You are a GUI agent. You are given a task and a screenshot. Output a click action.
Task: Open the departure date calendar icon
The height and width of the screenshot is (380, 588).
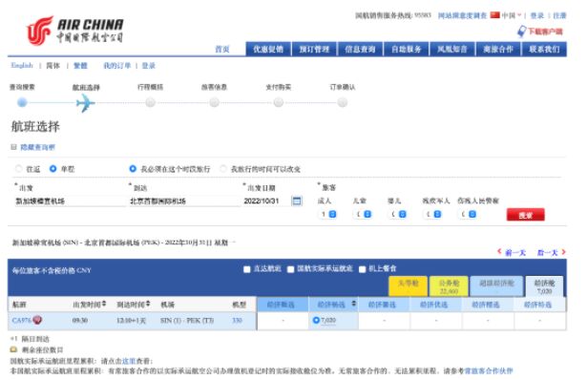tap(297, 201)
